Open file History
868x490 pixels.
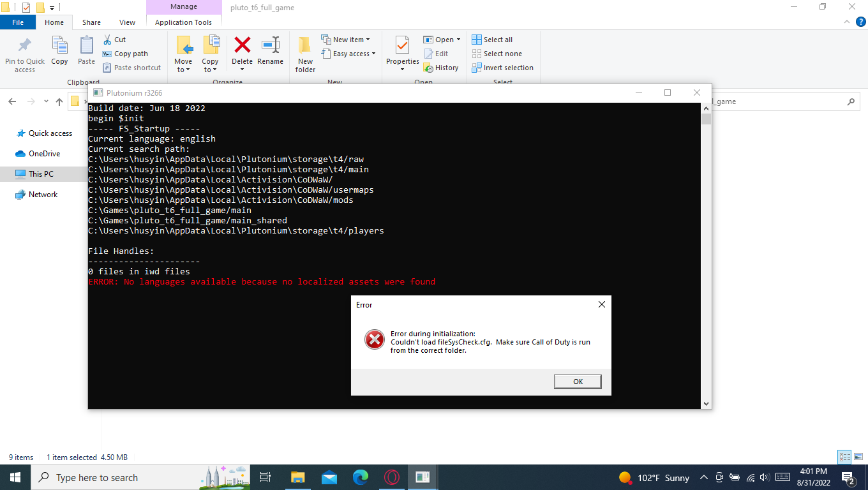click(x=441, y=68)
